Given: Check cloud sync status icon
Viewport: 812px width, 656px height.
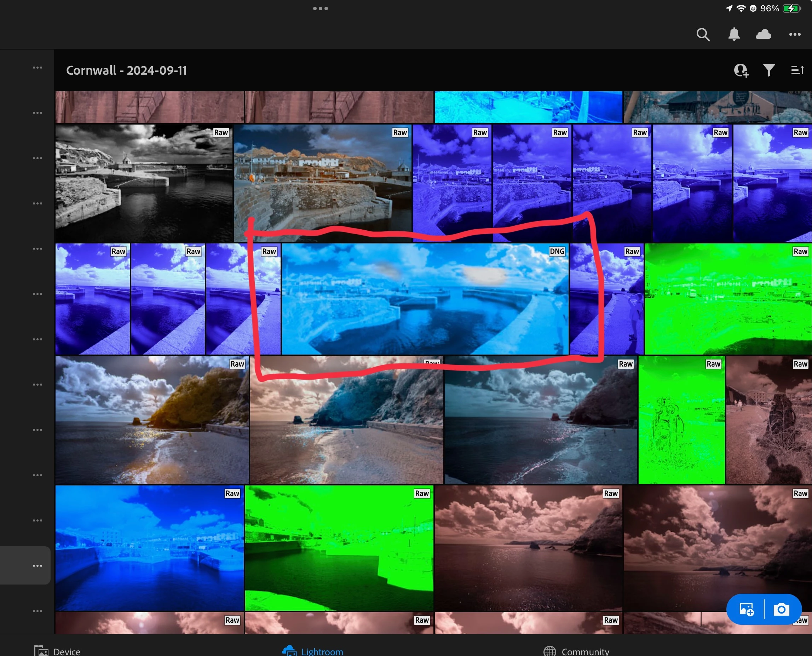Looking at the screenshot, I should point(763,34).
